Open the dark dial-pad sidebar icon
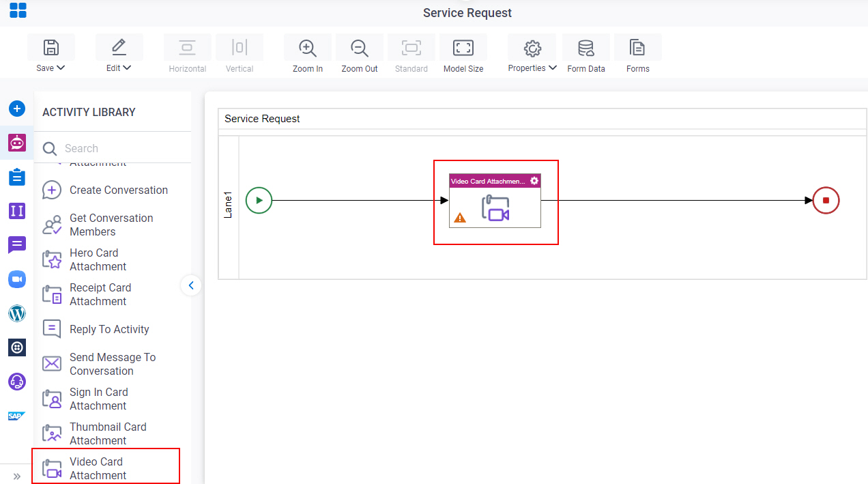 [17, 347]
